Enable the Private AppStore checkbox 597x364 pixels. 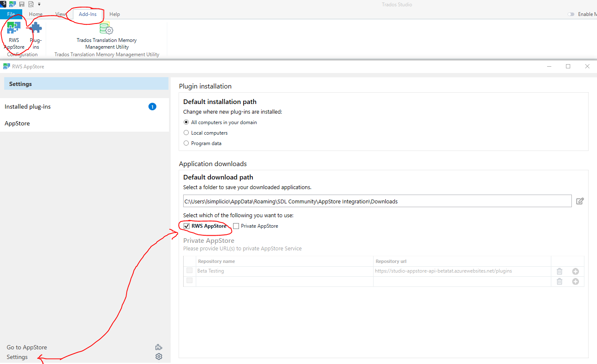[236, 226]
